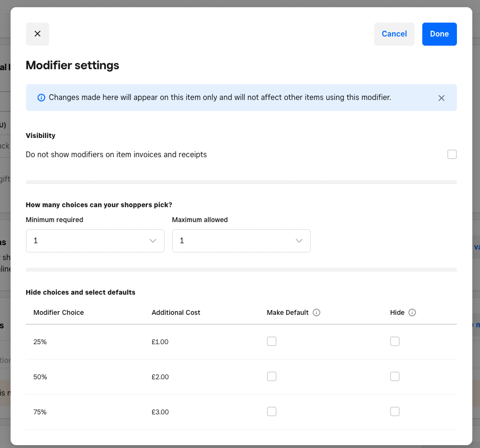Screen dimensions: 480x448
Task: Make the 25% choice default
Action: tap(272, 341)
